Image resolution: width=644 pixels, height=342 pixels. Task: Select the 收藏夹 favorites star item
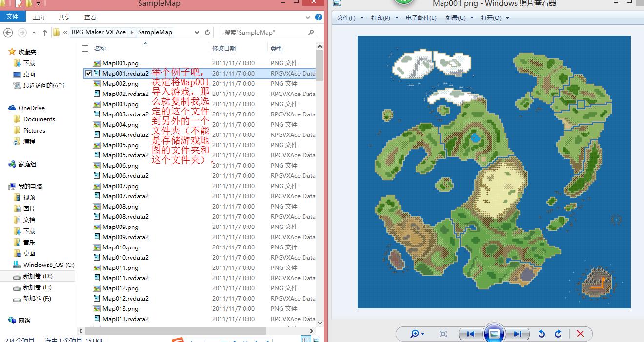(22, 52)
